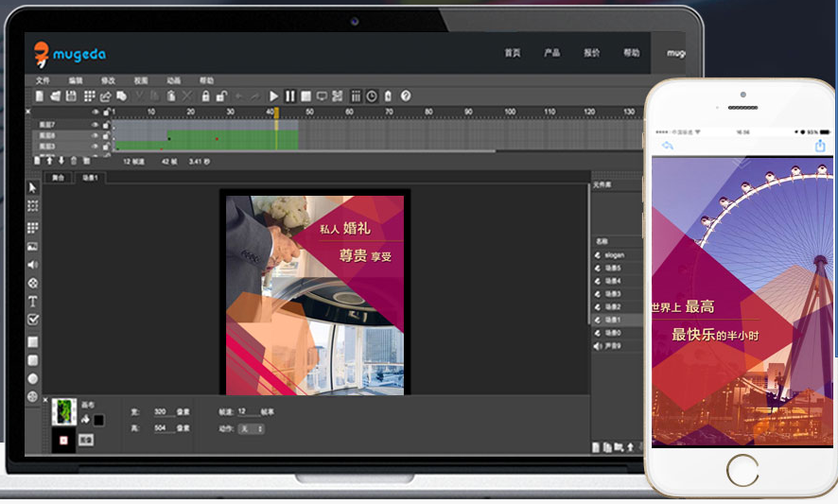The image size is (838, 504).
Task: Click the Save icon in toolbar
Action: [x=71, y=96]
